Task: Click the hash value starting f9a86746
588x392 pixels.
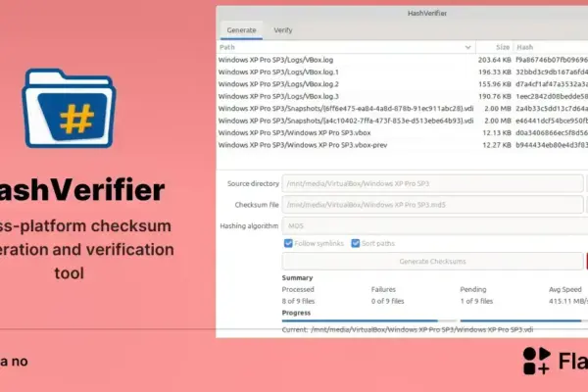Action: 552,60
